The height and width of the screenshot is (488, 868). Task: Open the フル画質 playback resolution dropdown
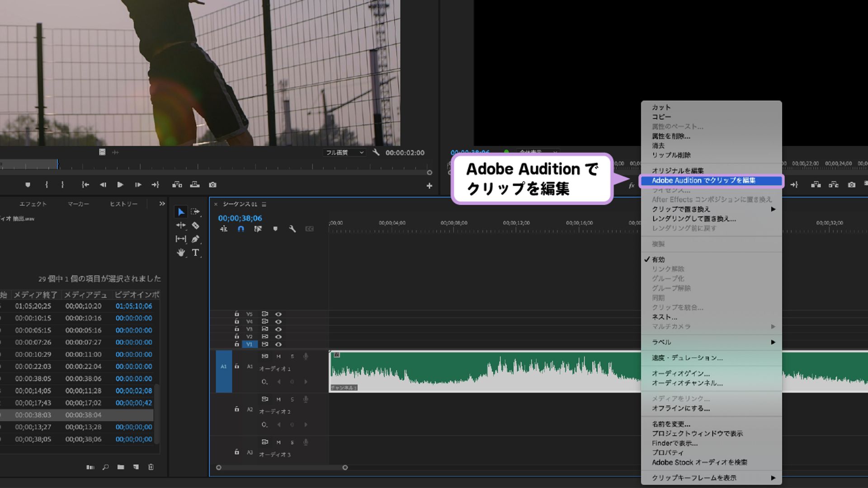tap(345, 152)
